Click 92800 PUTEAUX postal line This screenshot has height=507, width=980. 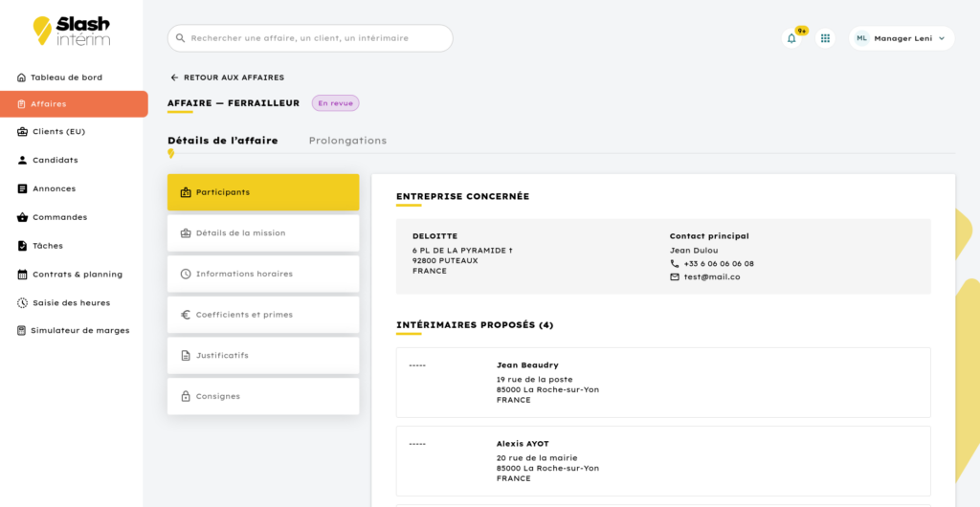pyautogui.click(x=445, y=261)
